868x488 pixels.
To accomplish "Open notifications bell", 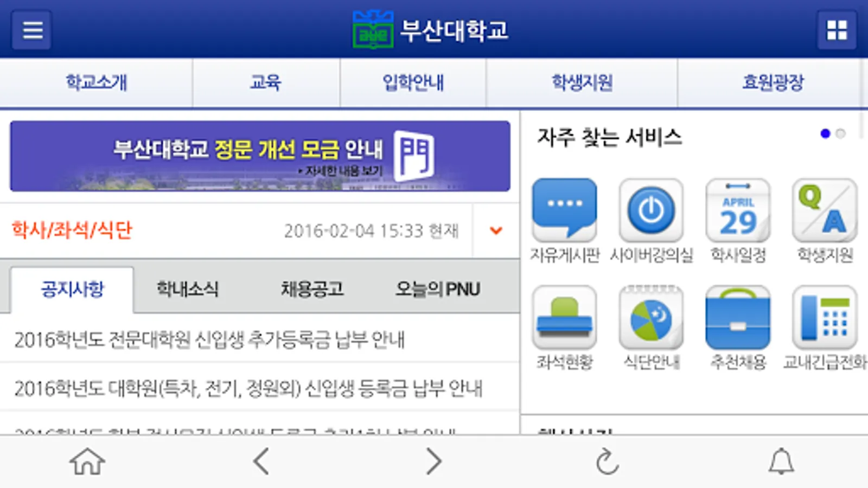I will click(781, 462).
